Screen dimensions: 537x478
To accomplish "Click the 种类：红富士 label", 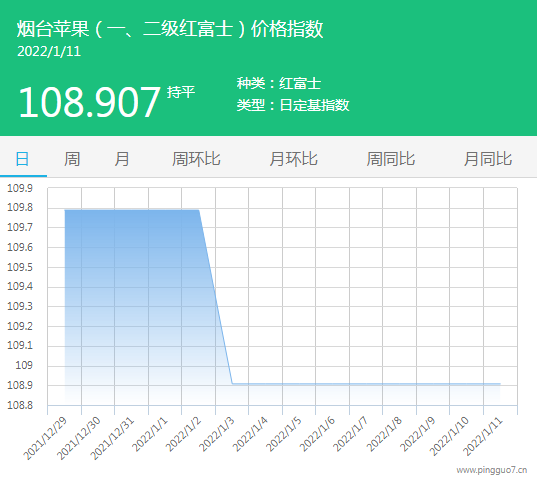I will tap(279, 83).
